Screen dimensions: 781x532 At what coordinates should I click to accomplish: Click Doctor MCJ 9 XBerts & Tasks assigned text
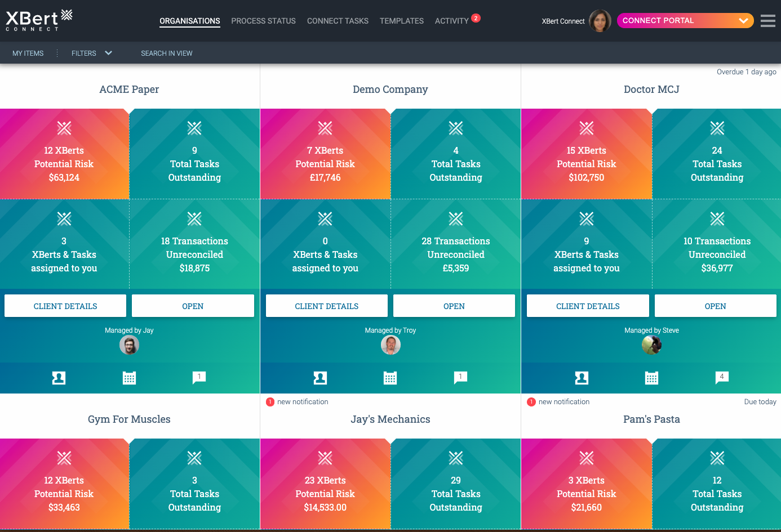(x=587, y=254)
